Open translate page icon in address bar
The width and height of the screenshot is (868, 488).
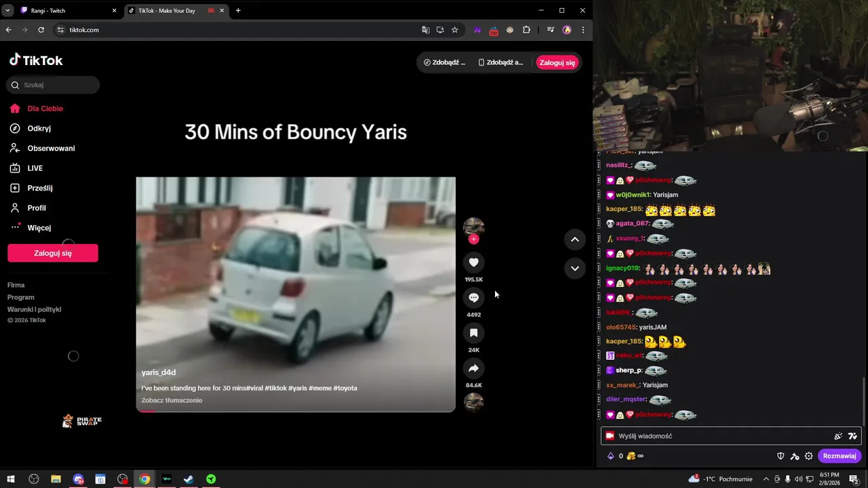426,30
